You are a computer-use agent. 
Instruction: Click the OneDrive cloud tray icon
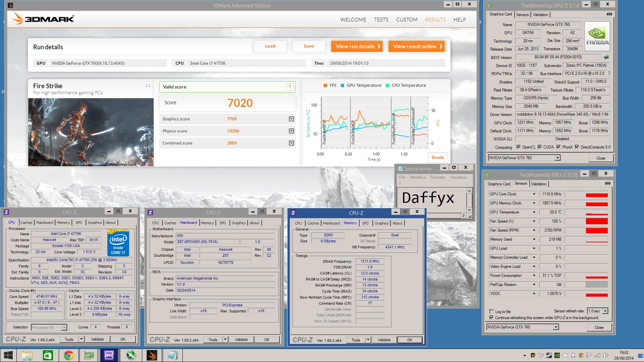click(565, 355)
